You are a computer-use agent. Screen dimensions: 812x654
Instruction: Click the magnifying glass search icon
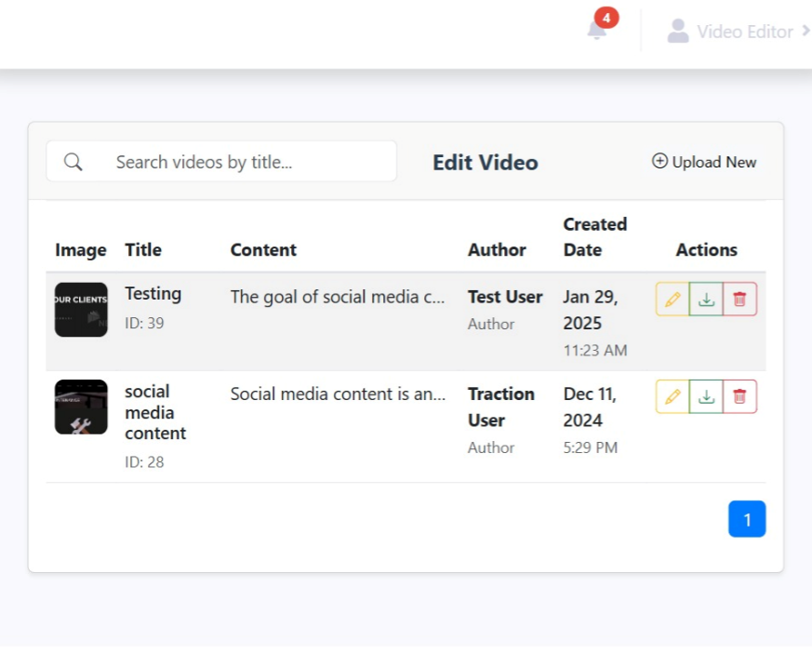point(73,162)
